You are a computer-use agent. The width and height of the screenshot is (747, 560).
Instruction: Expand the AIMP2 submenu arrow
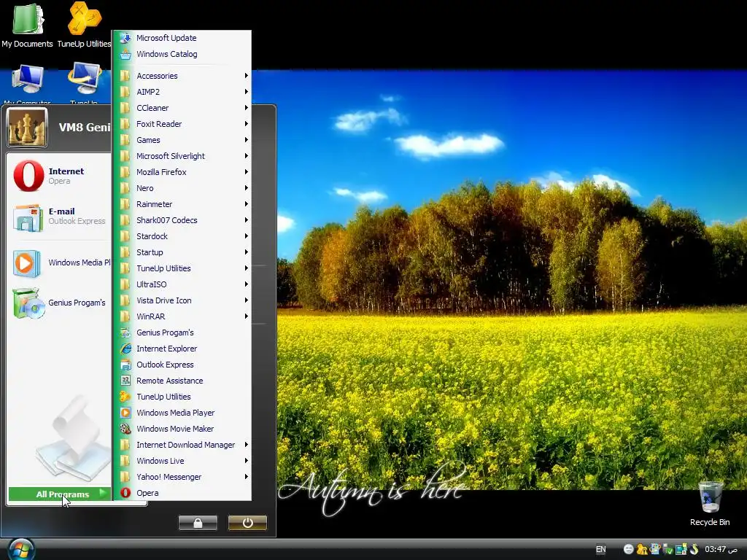247,92
